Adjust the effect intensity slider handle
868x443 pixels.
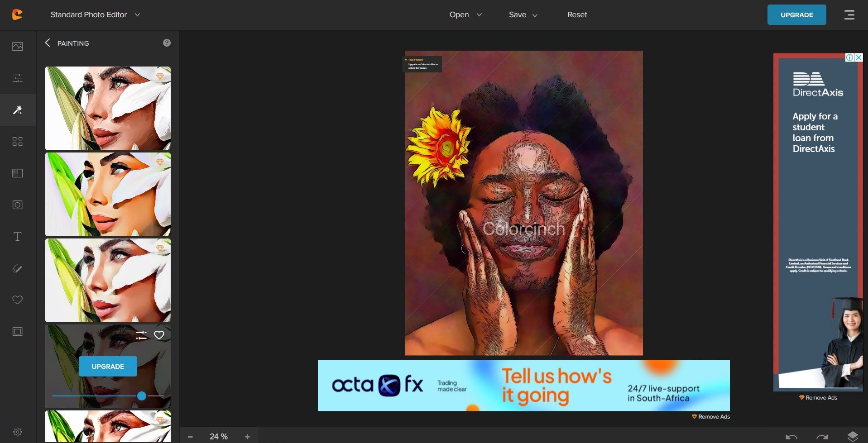[x=142, y=396]
